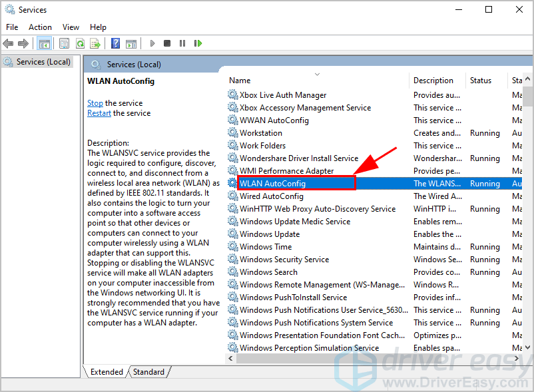Click the scroll left arrow of horizontal scrollbar
The image size is (534, 392).
(x=230, y=358)
